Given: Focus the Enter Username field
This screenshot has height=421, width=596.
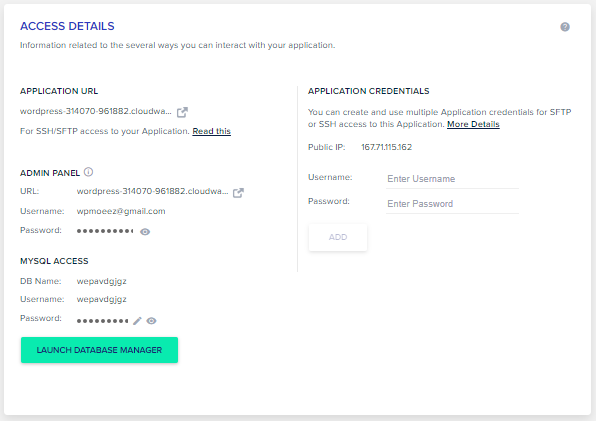Looking at the screenshot, I should tap(452, 179).
